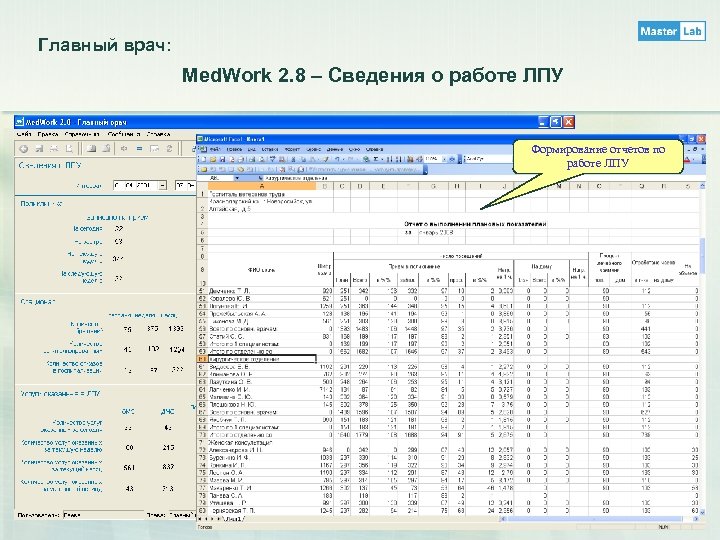The width and height of the screenshot is (720, 540).
Task: Click the back arrow icon in MedWork toolbar
Action: click(x=24, y=148)
